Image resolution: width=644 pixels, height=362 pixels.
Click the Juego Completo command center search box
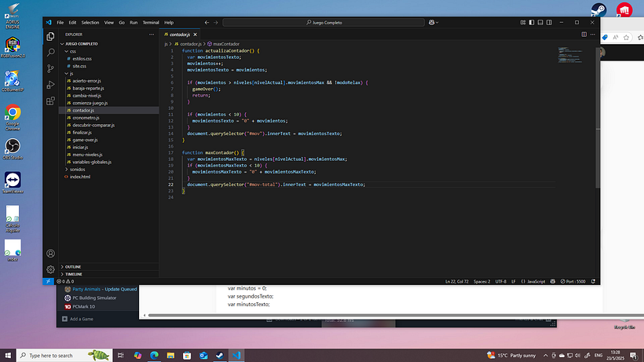324,23
